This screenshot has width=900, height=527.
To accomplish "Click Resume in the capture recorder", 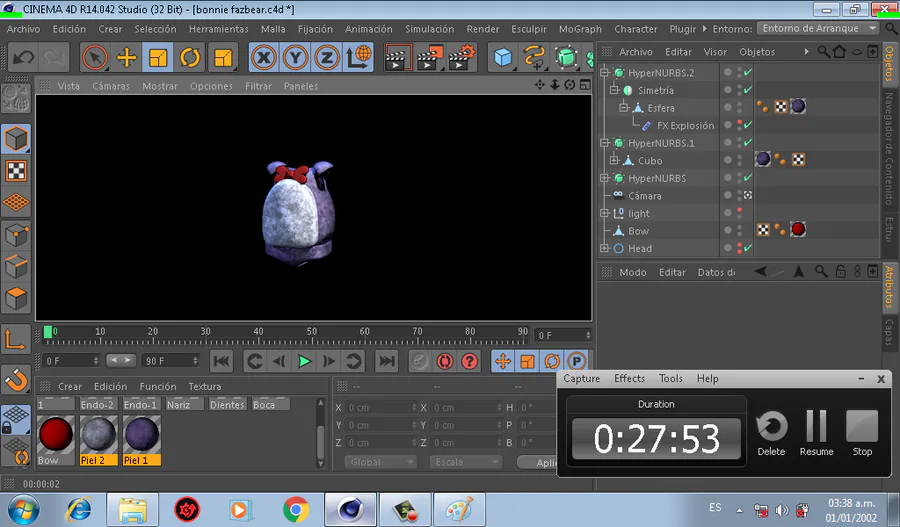I will coord(816,433).
